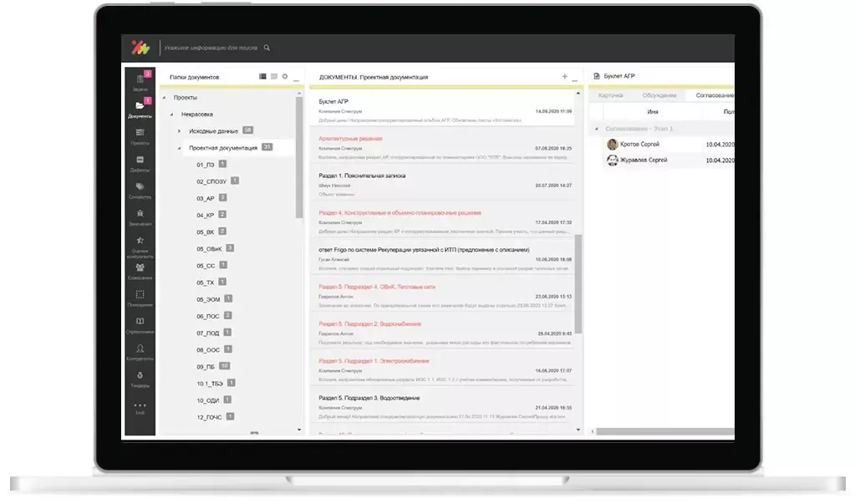The width and height of the screenshot is (855, 504).
Task: Open the Задачи section in sidebar
Action: pos(140,81)
